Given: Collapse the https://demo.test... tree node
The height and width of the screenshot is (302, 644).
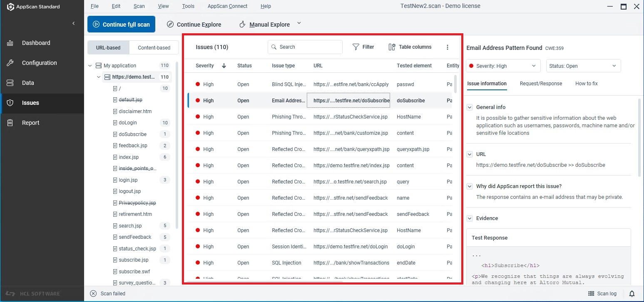Looking at the screenshot, I should pyautogui.click(x=99, y=77).
